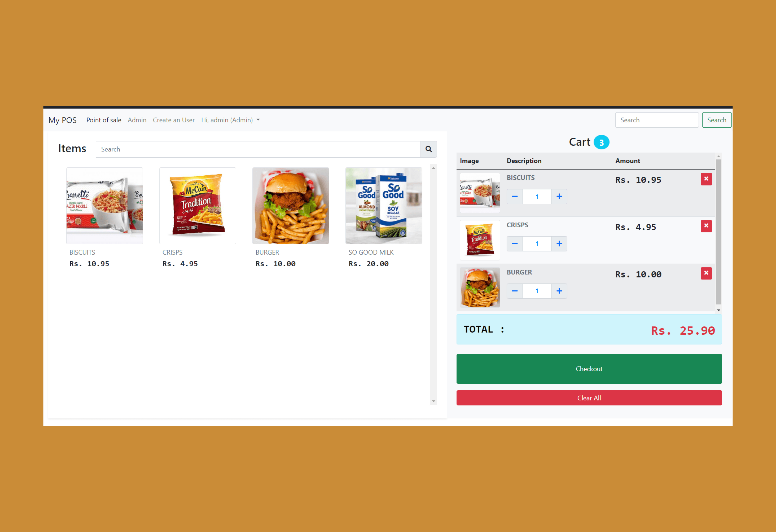Screen dimensions: 776x532
Task: Focus the Items search input field
Action: [258, 149]
